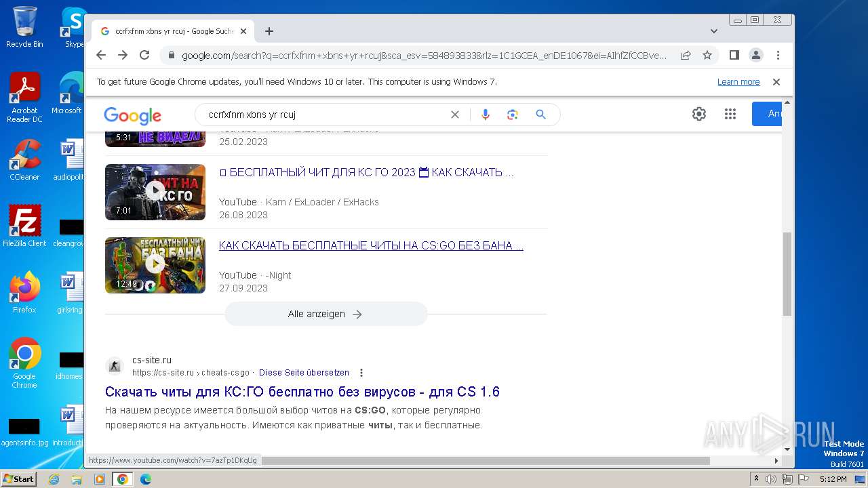The image size is (868, 488).
Task: Show hidden system tray icons
Action: click(756, 479)
